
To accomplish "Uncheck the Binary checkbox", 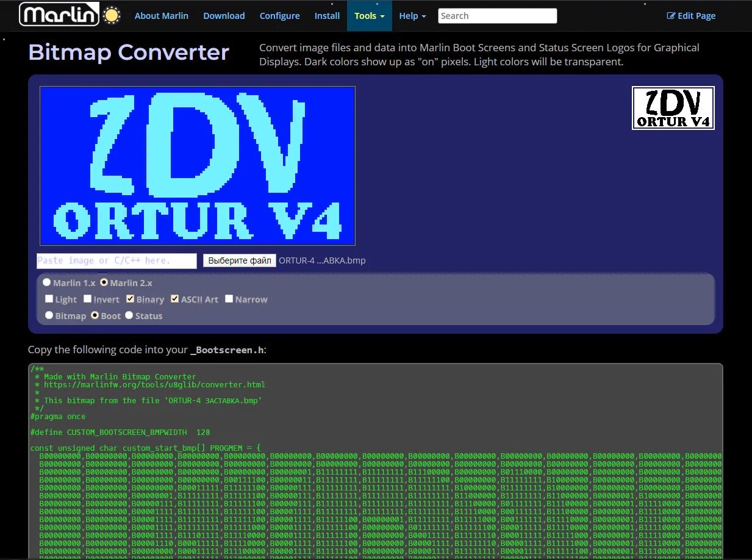I will [x=131, y=299].
